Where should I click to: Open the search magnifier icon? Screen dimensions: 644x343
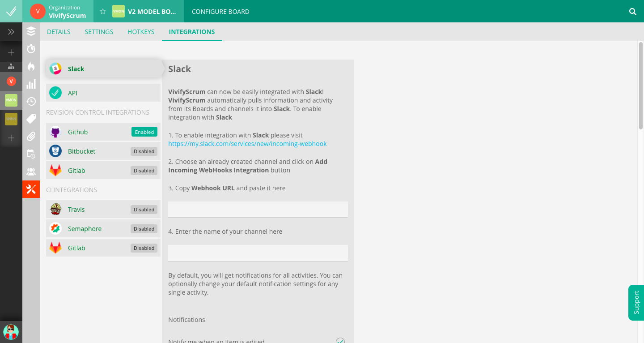[633, 12]
